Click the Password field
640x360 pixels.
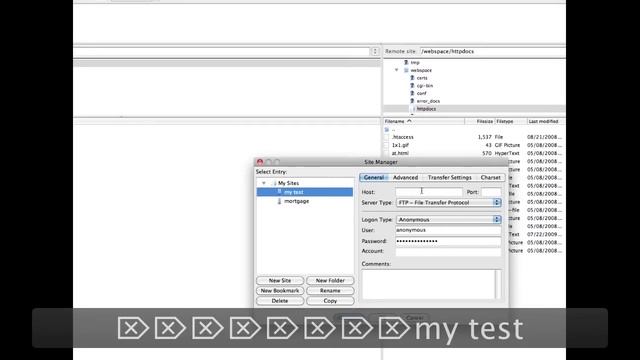[448, 241]
